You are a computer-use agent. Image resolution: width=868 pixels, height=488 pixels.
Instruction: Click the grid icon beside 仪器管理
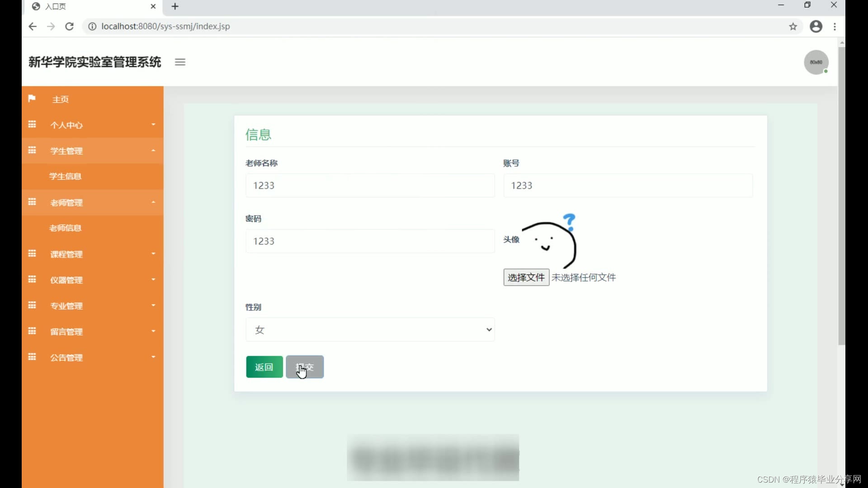(32, 279)
